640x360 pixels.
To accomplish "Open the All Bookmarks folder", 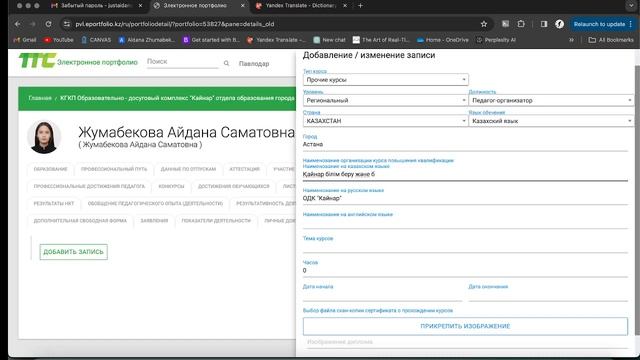I will coord(611,40).
